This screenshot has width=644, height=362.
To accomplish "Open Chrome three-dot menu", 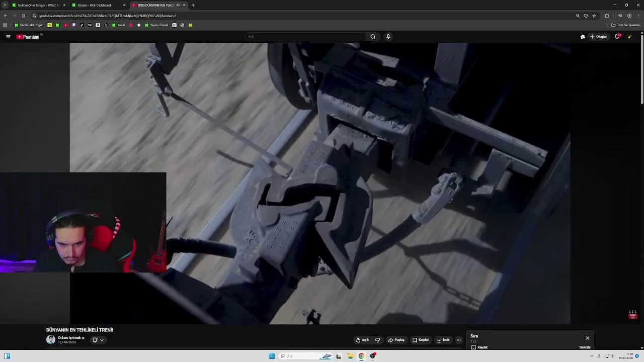I will pos(637,16).
